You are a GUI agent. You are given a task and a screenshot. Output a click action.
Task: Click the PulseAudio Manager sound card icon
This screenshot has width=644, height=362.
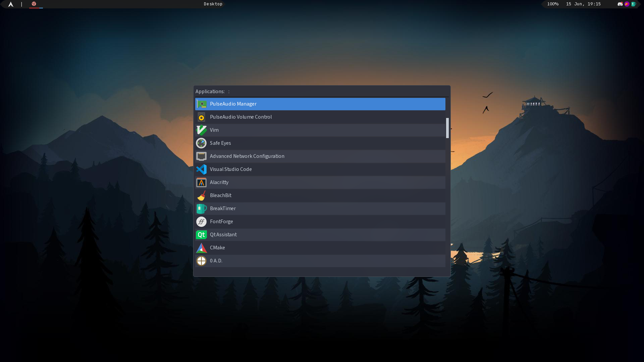[201, 104]
